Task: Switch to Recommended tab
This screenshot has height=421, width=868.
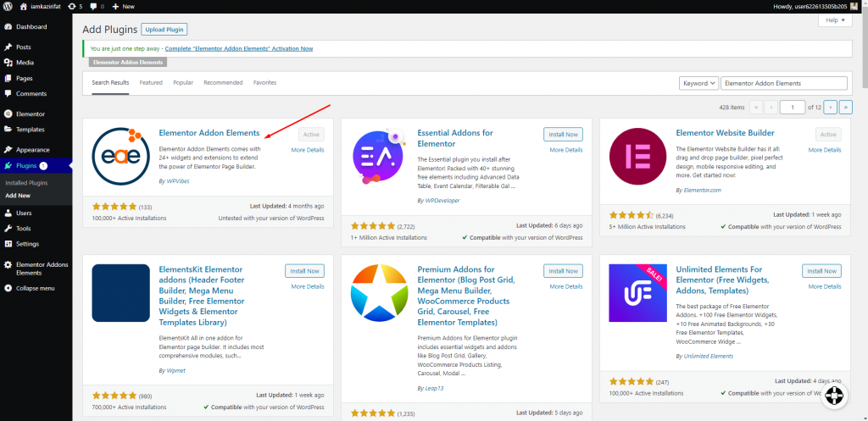Action: pos(223,82)
